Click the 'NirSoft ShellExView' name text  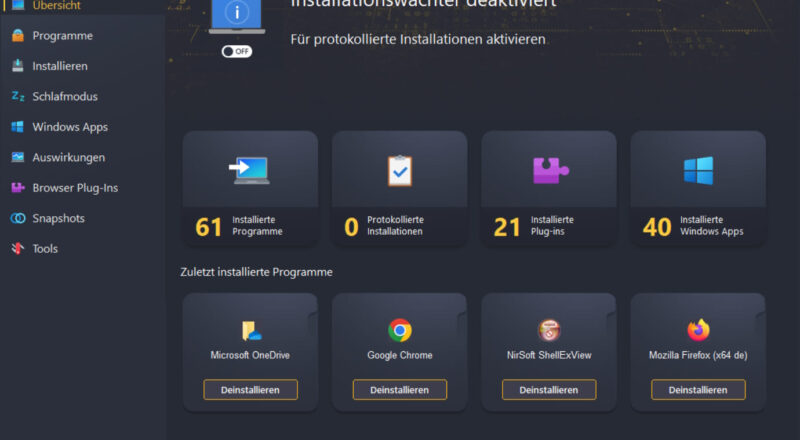[x=549, y=355]
